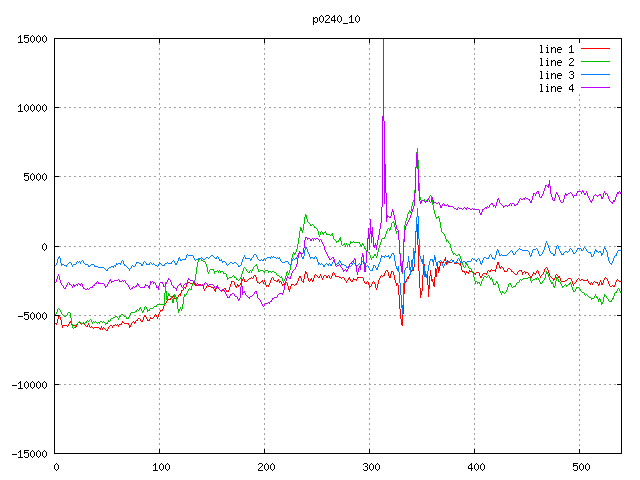640x480 pixels.
Task: Click the 15000 y-axis tick label
Action: coord(32,39)
